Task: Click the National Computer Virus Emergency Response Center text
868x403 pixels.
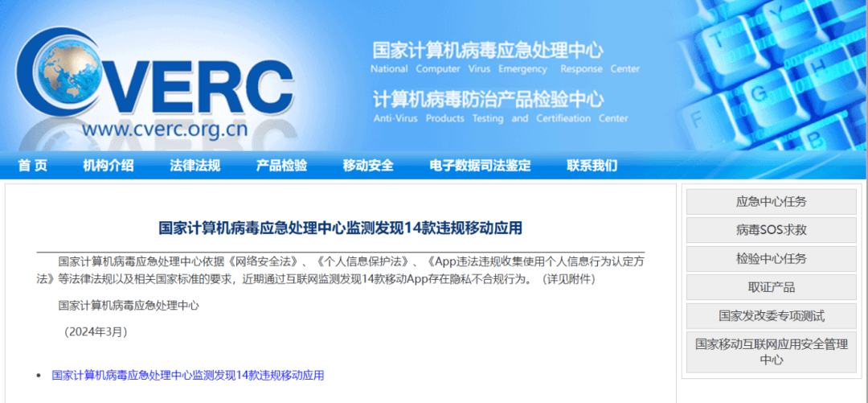Action: tap(505, 69)
